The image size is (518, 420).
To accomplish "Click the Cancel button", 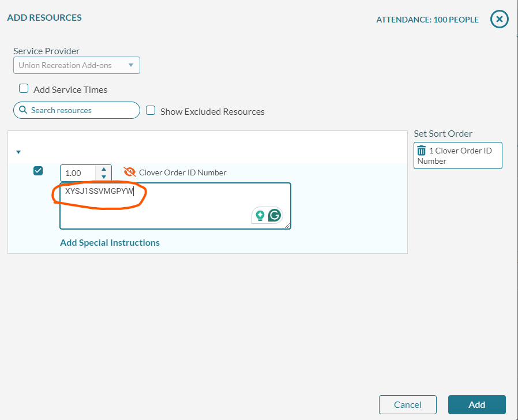I will click(x=408, y=405).
